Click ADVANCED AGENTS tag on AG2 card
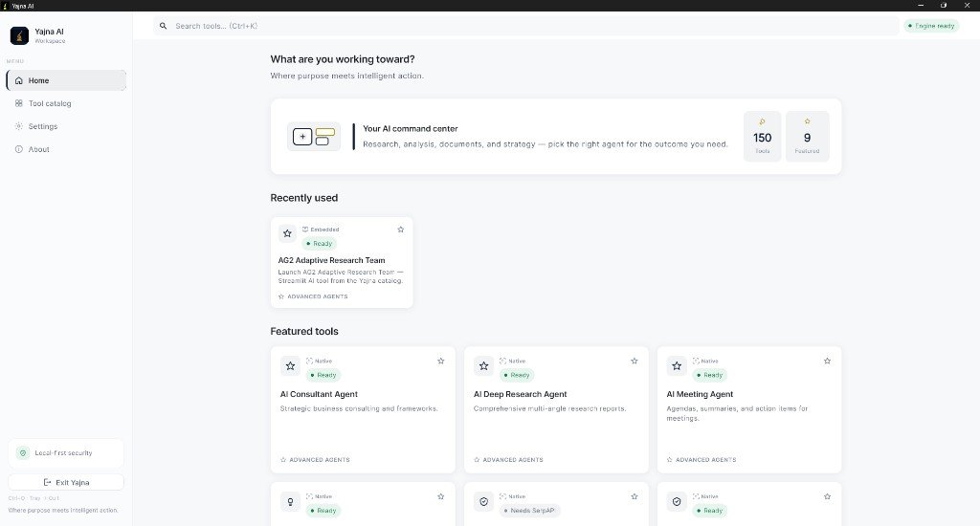 click(x=313, y=296)
